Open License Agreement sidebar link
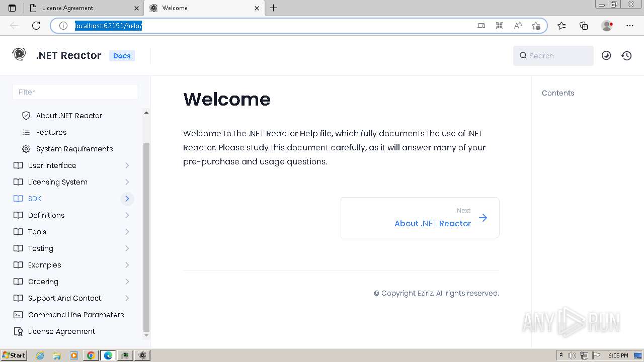Image resolution: width=644 pixels, height=362 pixels. click(61, 331)
